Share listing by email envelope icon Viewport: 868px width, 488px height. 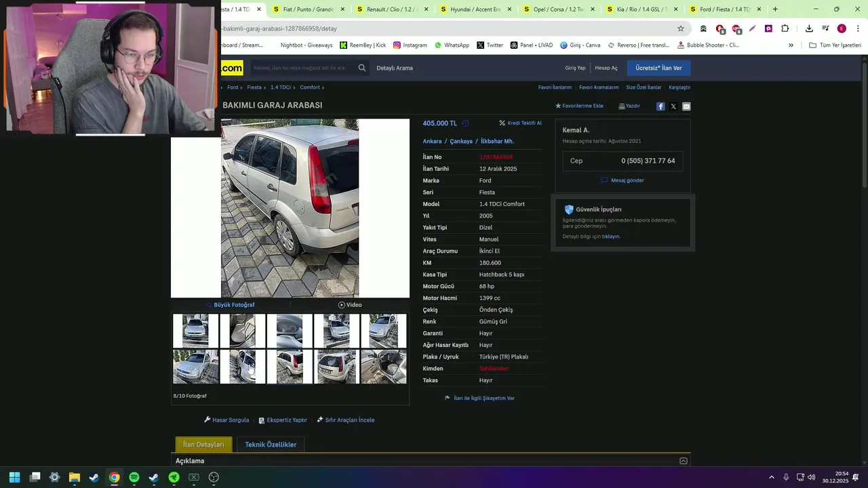coord(686,106)
